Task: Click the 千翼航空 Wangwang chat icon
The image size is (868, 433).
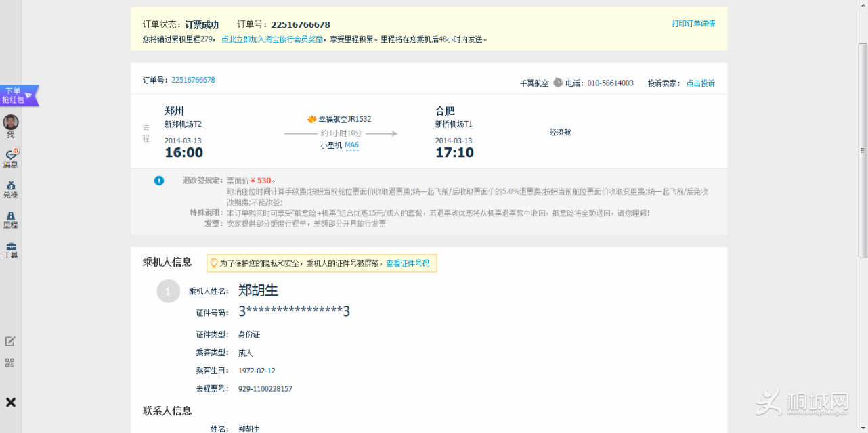Action: click(557, 83)
